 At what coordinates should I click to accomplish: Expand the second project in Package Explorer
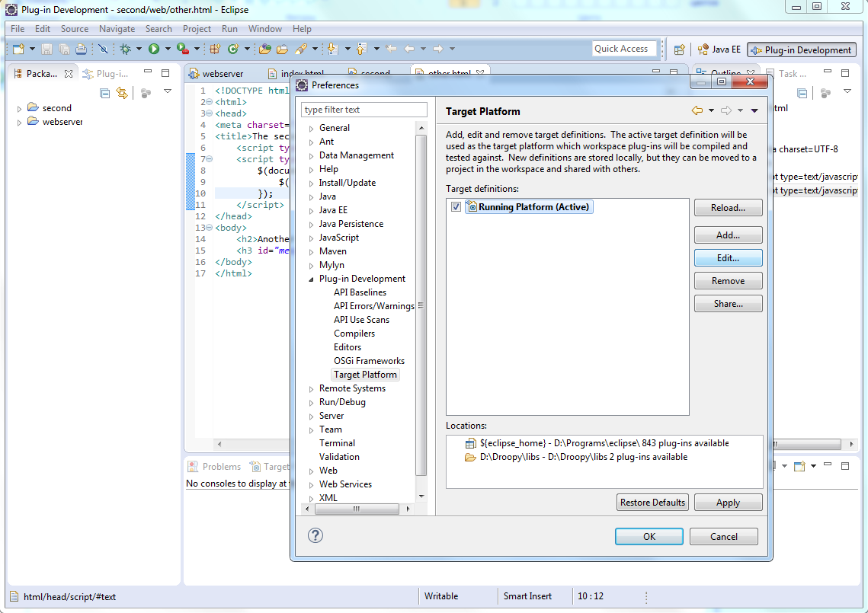point(19,108)
